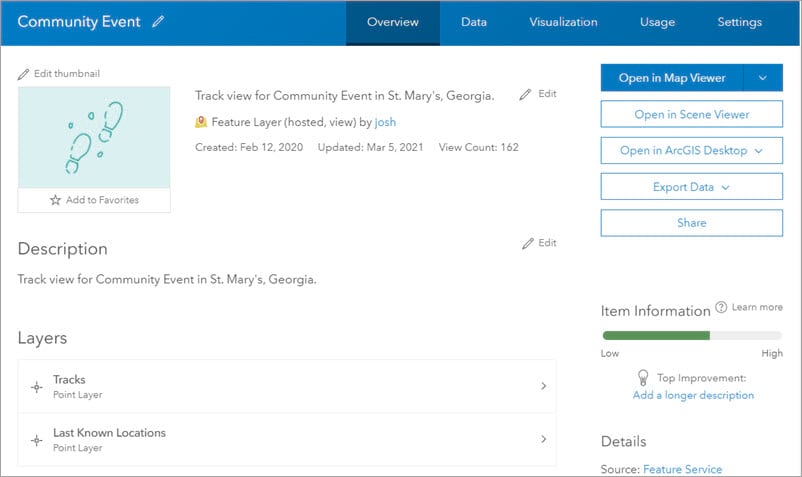Click the star icon in Add to Favorites
The width and height of the screenshot is (802, 477).
click(x=55, y=200)
